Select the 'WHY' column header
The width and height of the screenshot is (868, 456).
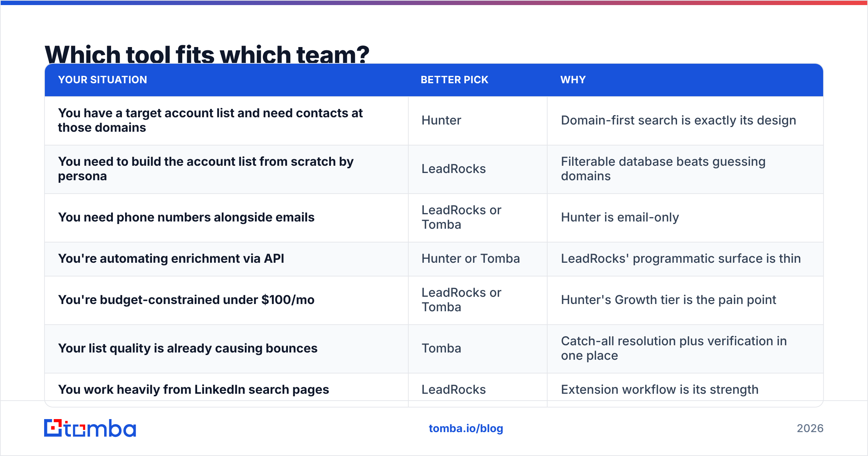click(573, 80)
